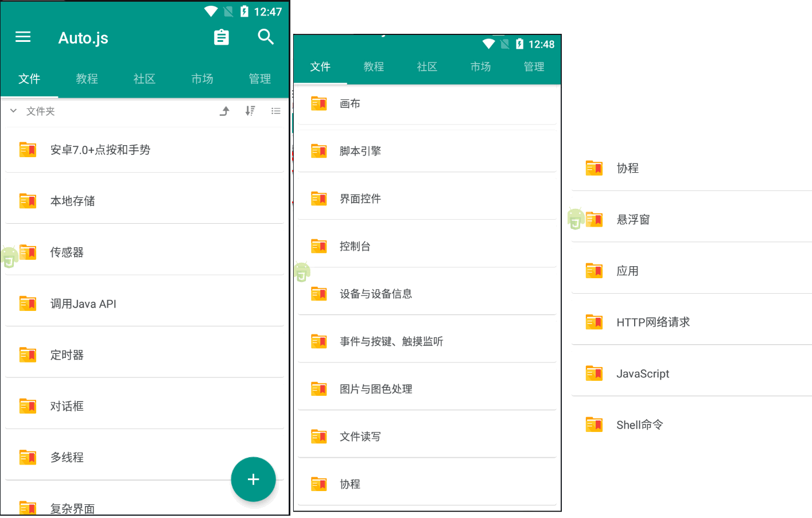Open 文件读写 folder icon
The width and height of the screenshot is (812, 518).
[x=319, y=437]
